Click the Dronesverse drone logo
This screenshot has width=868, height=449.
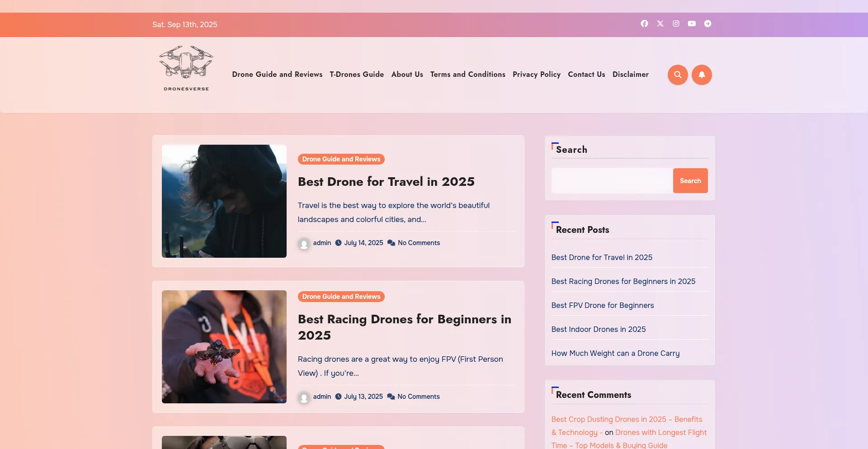[186, 68]
